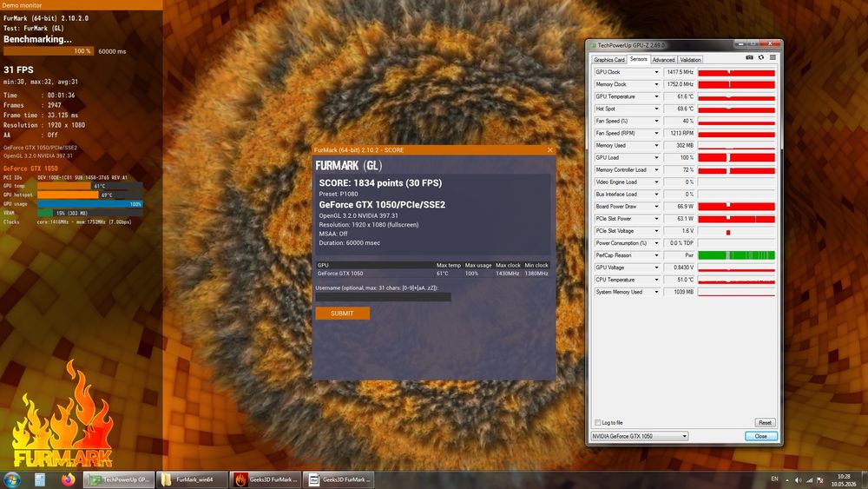Click the Max temp column header
Image resolution: width=868 pixels, height=489 pixels.
click(449, 265)
